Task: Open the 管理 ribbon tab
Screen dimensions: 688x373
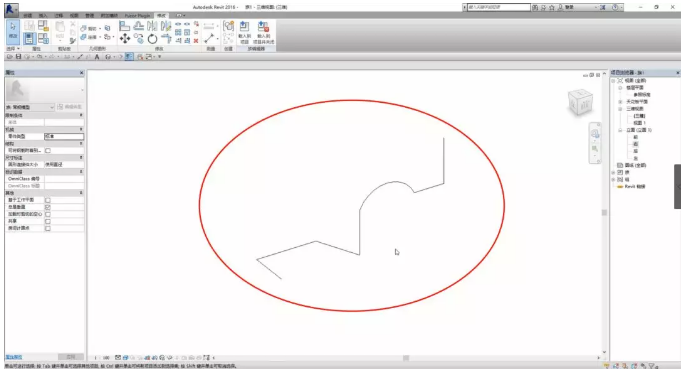Action: point(90,15)
